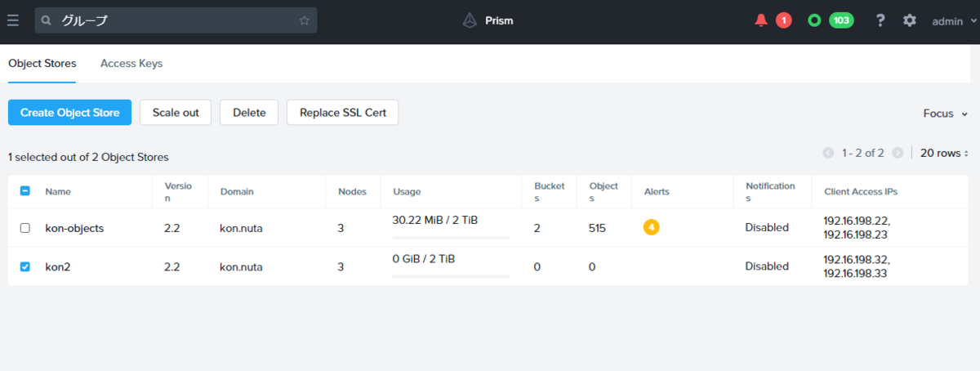The width and height of the screenshot is (980, 371).
Task: Expand the Focus dropdown
Action: pos(945,114)
